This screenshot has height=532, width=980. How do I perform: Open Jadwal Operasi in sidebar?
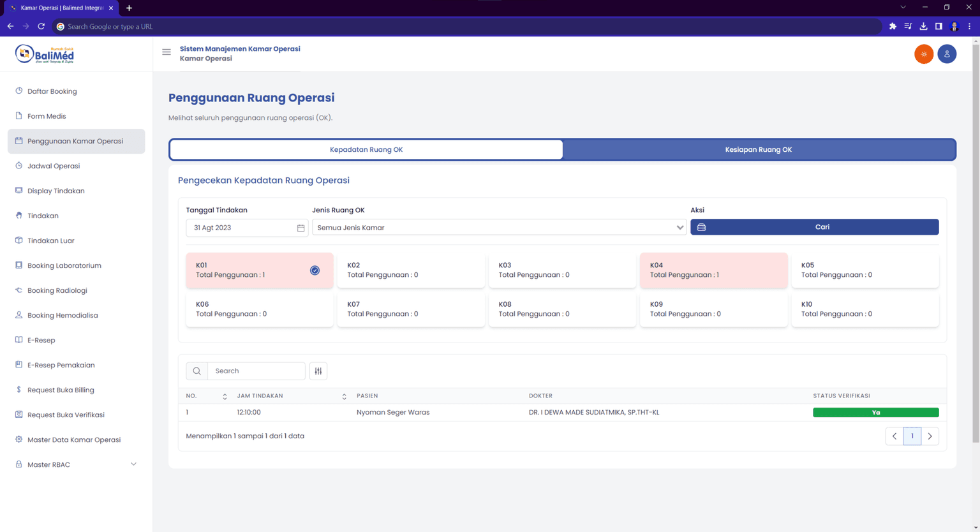[x=54, y=166]
